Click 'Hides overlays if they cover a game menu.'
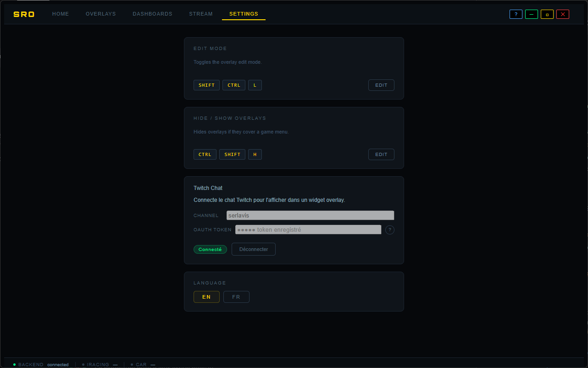The height and width of the screenshot is (368, 588). point(241,132)
